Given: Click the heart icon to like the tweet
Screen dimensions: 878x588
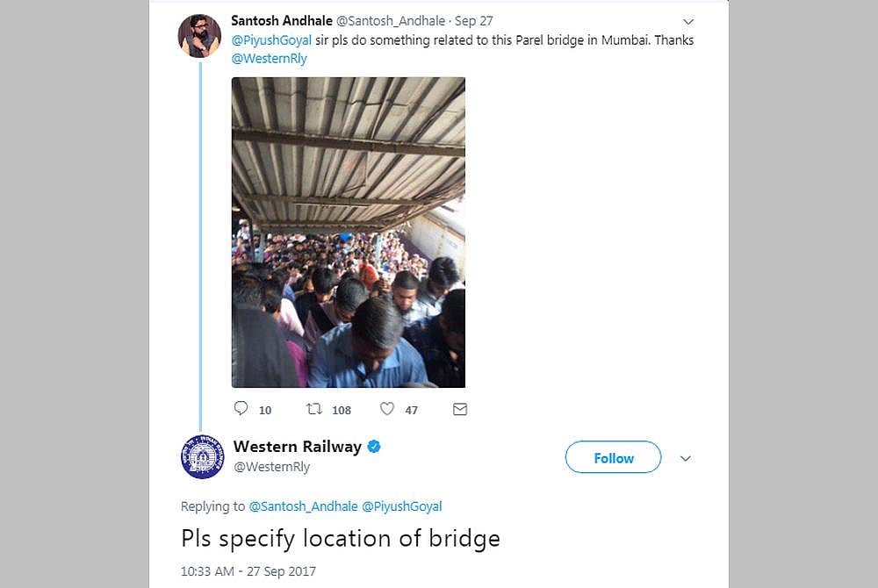Looking at the screenshot, I should tap(386, 409).
